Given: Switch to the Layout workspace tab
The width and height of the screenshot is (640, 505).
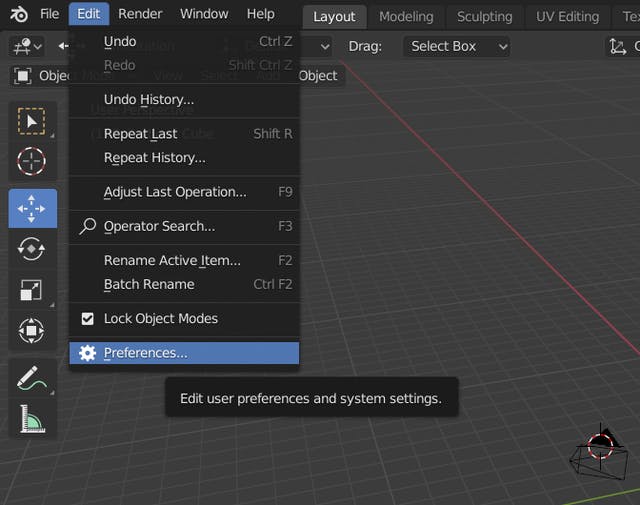Looking at the screenshot, I should [334, 17].
